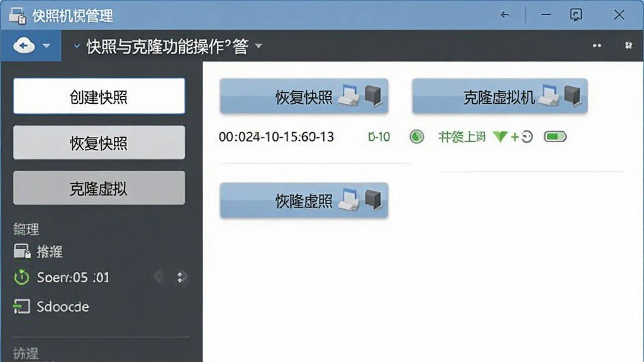Screen dimensions: 644x362
Task: Click the two-dot more options icon
Action: 597,45
